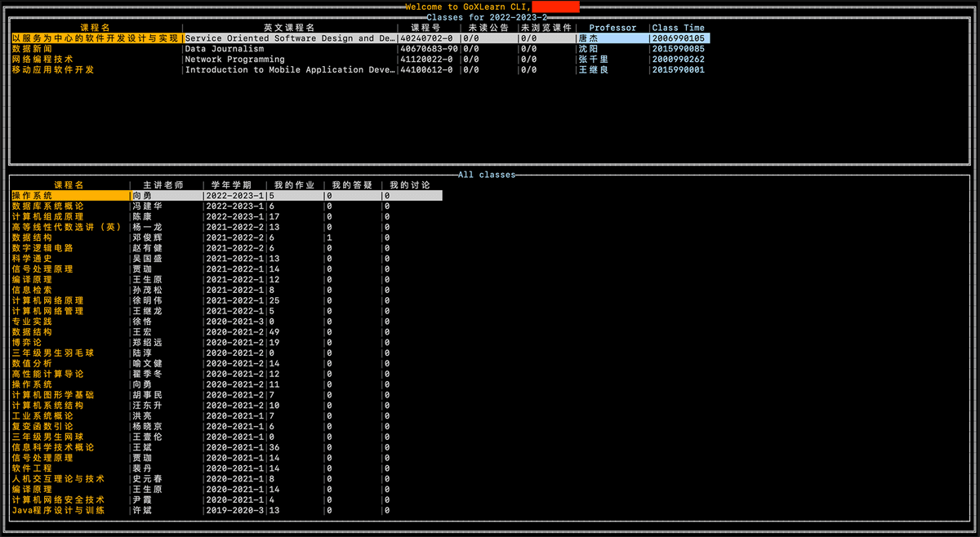Click class time value 2006990105

(x=679, y=38)
